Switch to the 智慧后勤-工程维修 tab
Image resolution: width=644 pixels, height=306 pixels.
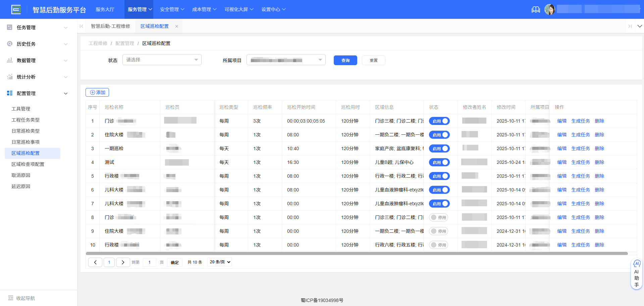111,26
